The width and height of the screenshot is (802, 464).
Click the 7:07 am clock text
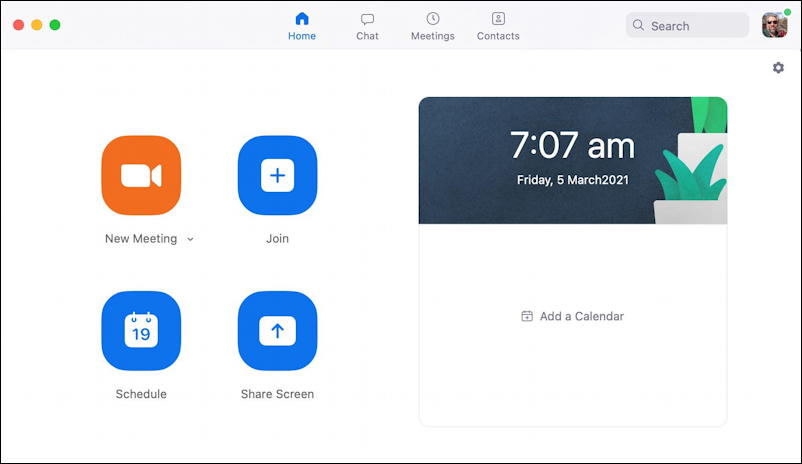(572, 145)
